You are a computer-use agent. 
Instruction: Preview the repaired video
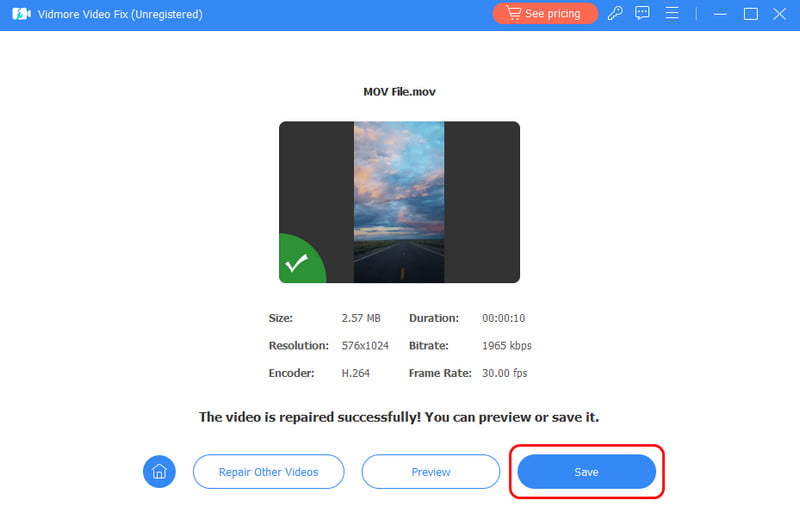coord(430,471)
